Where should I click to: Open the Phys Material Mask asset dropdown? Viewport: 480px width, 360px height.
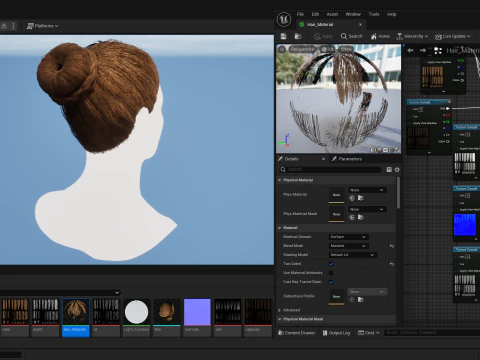367,209
